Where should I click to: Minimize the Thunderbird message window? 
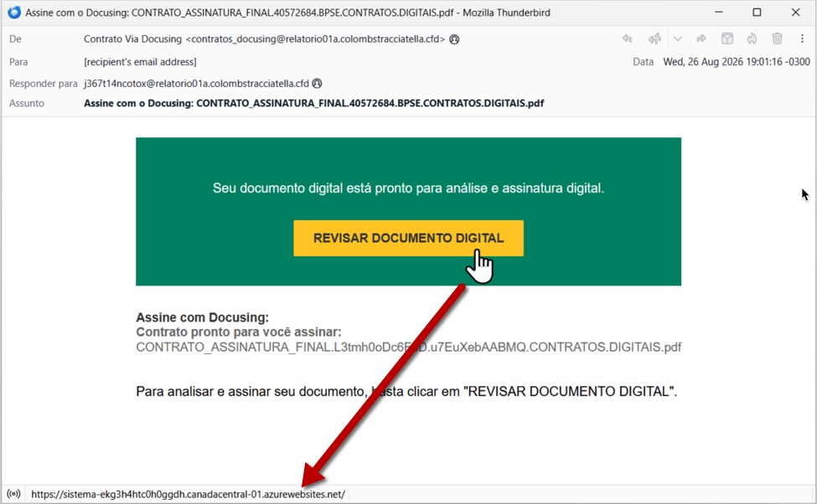[718, 12]
